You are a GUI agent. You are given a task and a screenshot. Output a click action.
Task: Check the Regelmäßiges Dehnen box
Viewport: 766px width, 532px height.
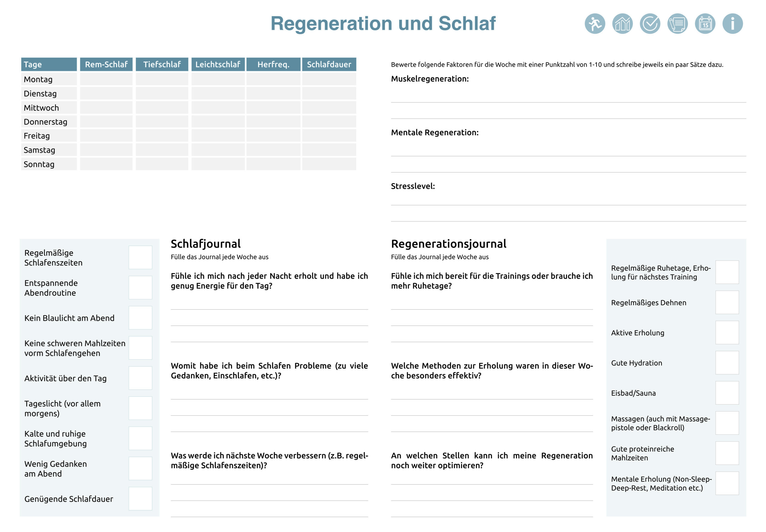click(x=727, y=302)
